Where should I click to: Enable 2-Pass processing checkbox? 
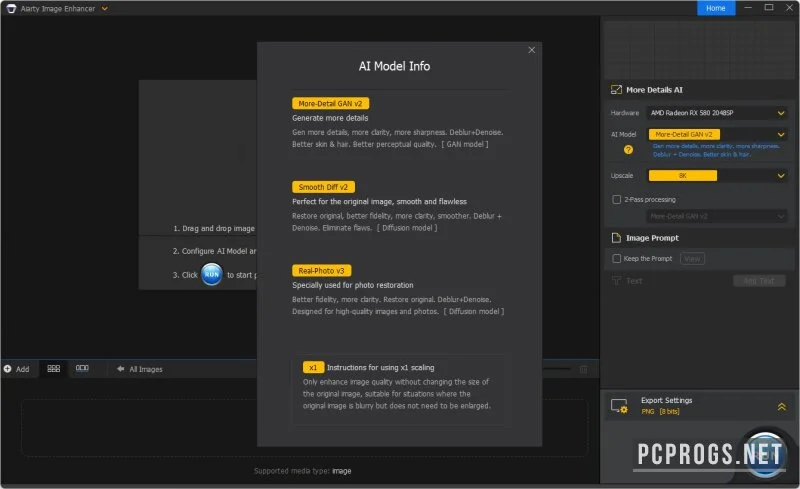click(616, 200)
